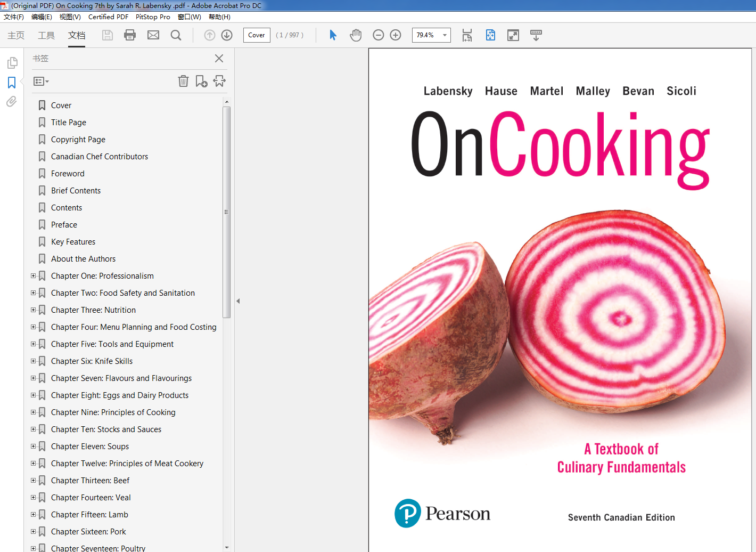756x552 pixels.
Task: Open page thumbnails panel icon
Action: (x=12, y=63)
